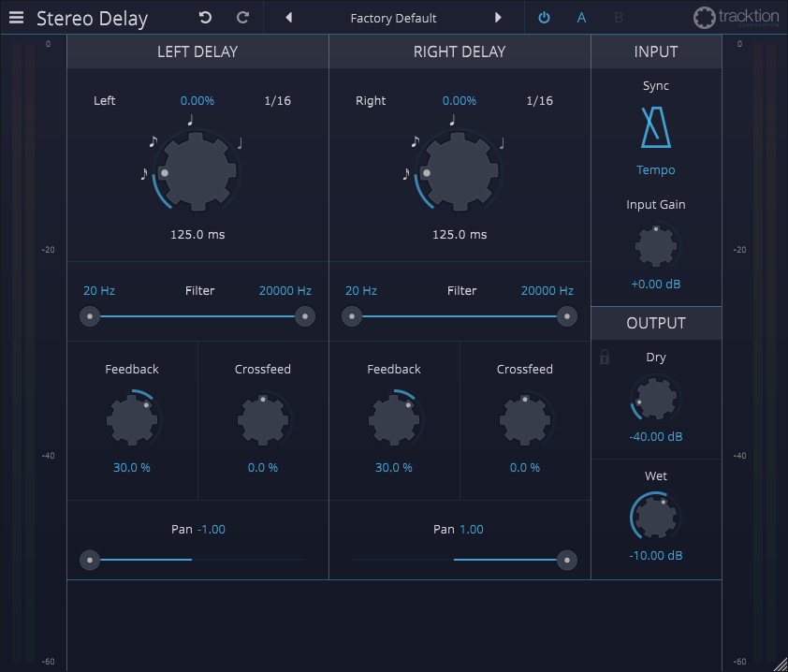Click the Tempo sync label
The width and height of the screenshot is (788, 672).
pos(655,170)
